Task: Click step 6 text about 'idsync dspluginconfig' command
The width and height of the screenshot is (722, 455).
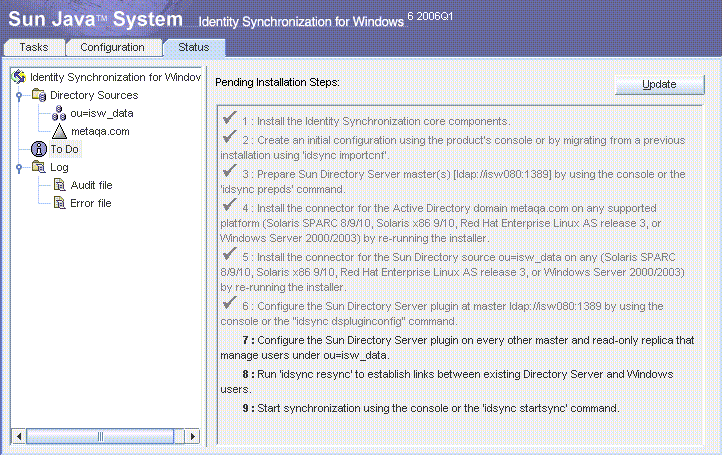Action: pos(442,314)
